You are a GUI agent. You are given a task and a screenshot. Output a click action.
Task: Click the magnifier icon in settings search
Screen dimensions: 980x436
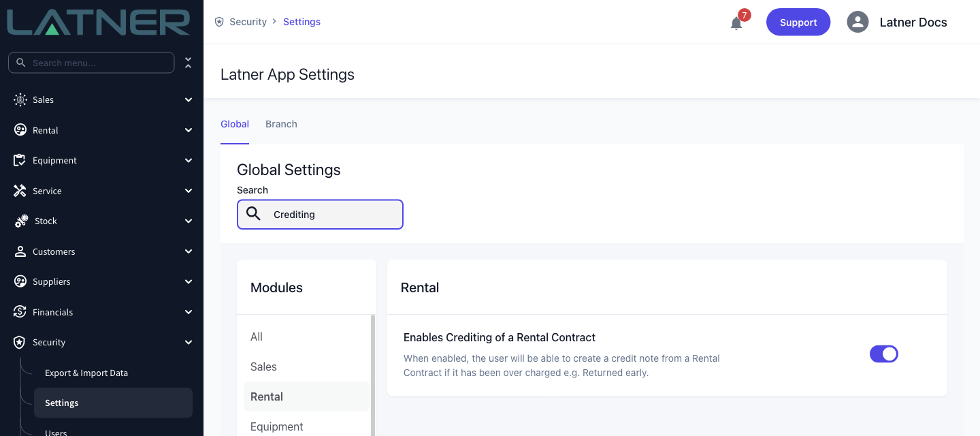(x=254, y=214)
